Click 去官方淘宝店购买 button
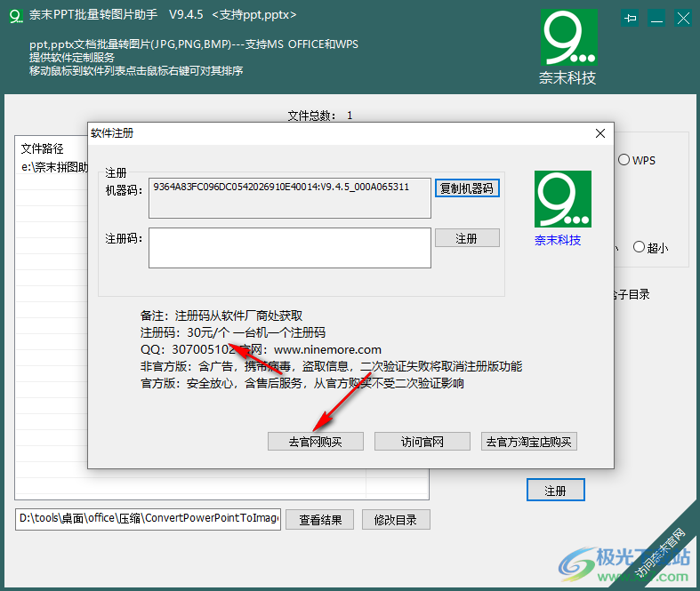The height and width of the screenshot is (591, 700). click(528, 442)
